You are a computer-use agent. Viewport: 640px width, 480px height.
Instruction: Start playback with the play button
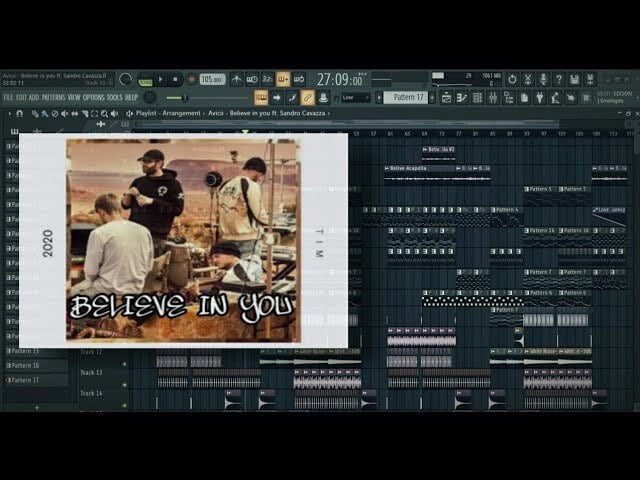(160, 79)
